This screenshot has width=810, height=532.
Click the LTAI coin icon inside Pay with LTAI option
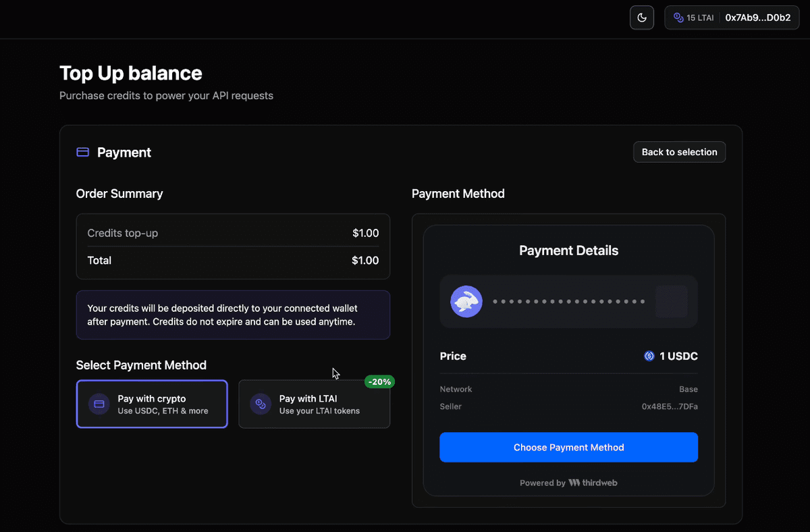pyautogui.click(x=261, y=404)
